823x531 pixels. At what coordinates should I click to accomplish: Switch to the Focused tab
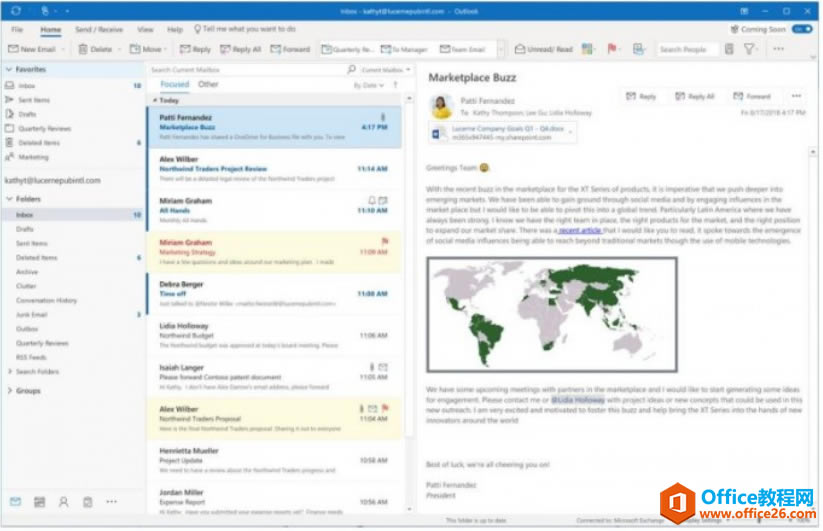174,84
